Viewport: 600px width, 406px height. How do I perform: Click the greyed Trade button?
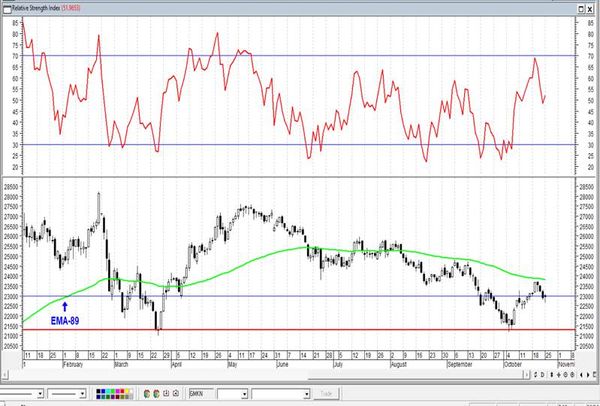coord(326,393)
